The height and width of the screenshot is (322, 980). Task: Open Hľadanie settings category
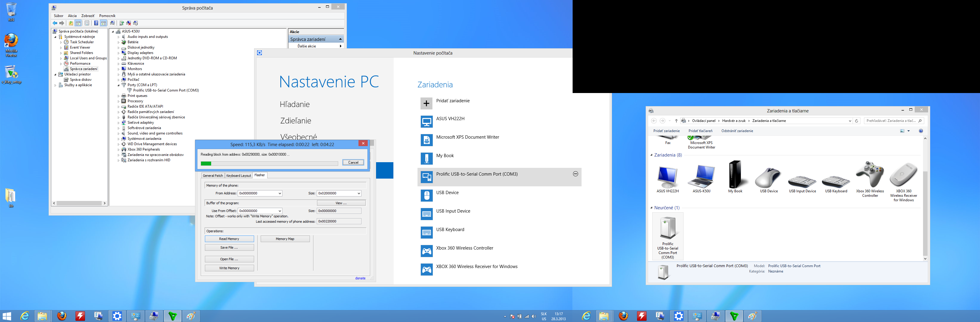[295, 104]
